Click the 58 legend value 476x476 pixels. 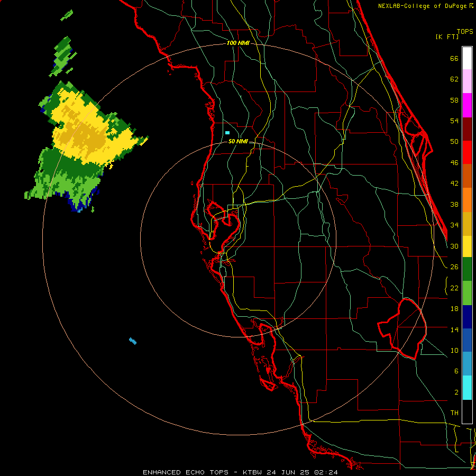[454, 100]
